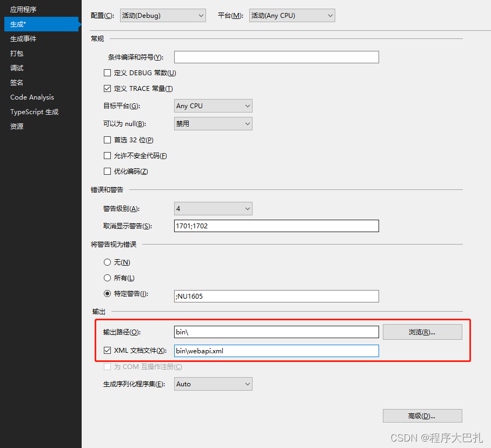Expand the 配置 dropdown showing 活动(Debug)
Screen dimensions: 491x448
[163, 16]
